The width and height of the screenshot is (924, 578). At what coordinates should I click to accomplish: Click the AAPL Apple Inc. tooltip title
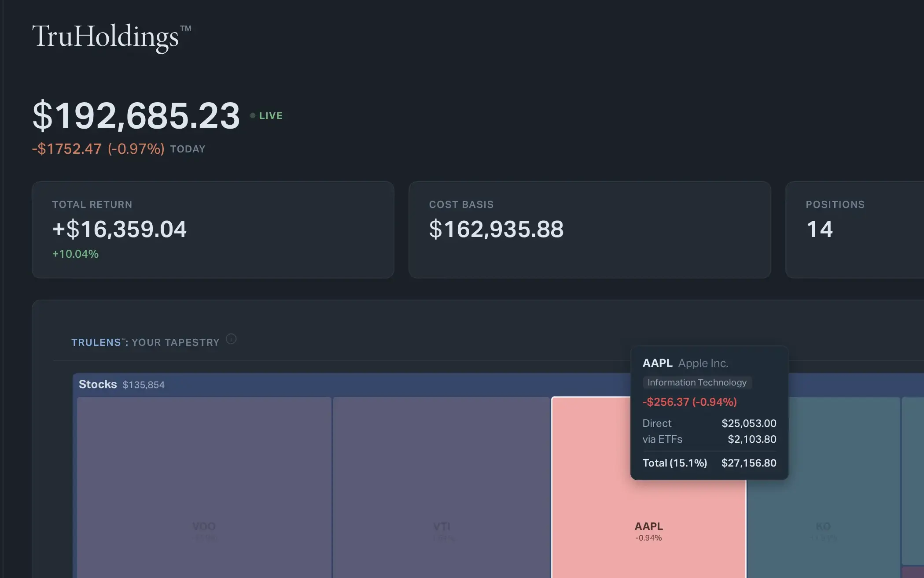pos(685,363)
